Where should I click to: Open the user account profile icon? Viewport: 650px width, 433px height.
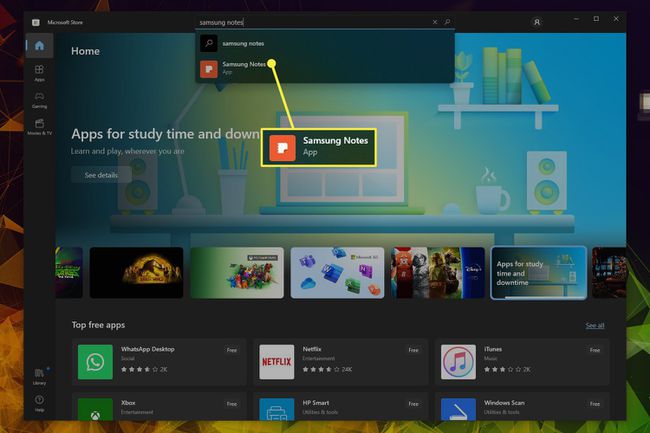click(537, 22)
